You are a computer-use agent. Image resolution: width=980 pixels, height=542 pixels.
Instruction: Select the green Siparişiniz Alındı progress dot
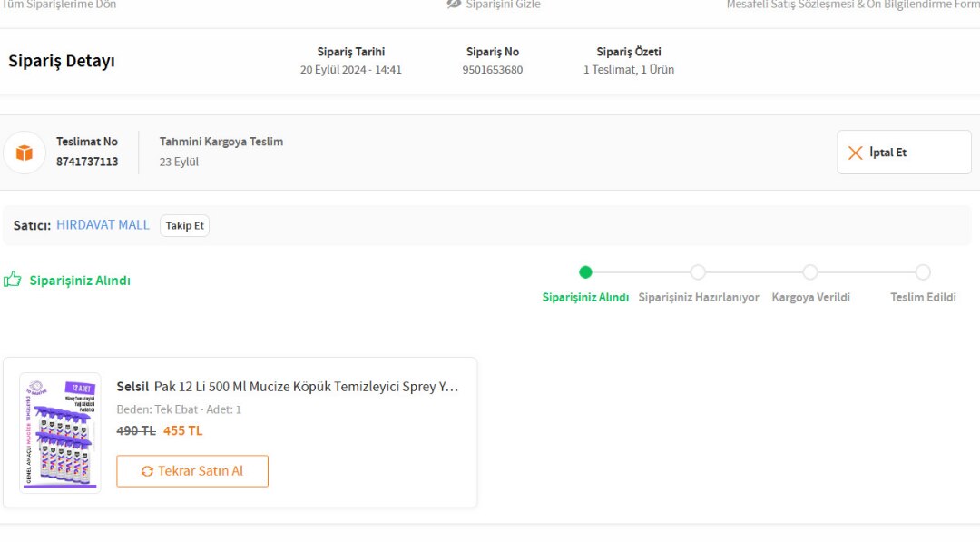pyautogui.click(x=585, y=272)
